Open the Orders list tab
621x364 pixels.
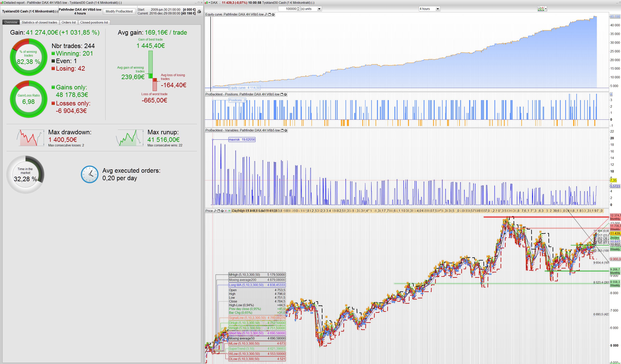(x=68, y=22)
